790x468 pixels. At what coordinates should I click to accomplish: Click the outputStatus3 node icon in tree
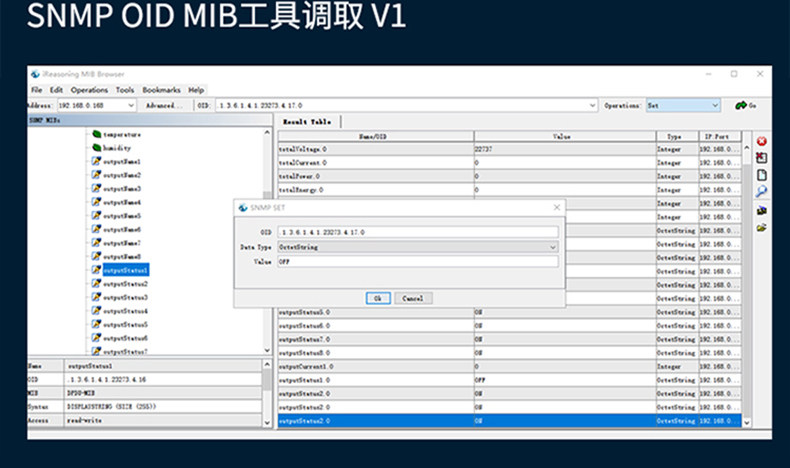click(x=97, y=297)
